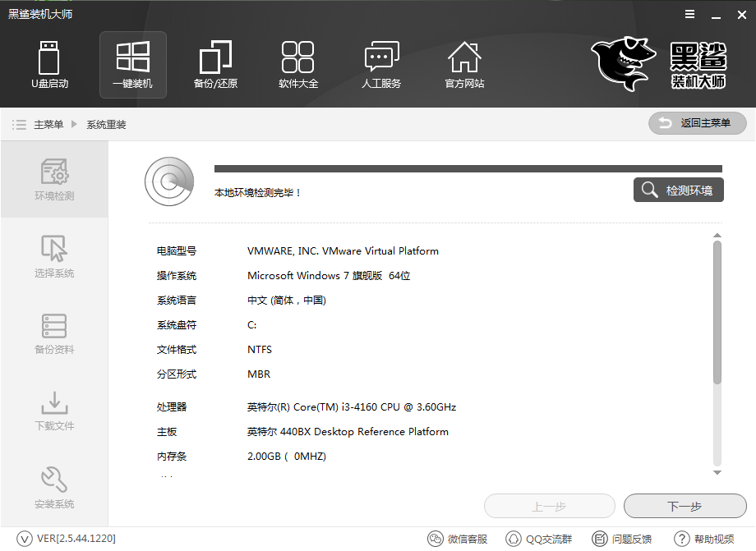
Task: Open the 备份/还原 backup and restore tool
Action: tap(215, 64)
